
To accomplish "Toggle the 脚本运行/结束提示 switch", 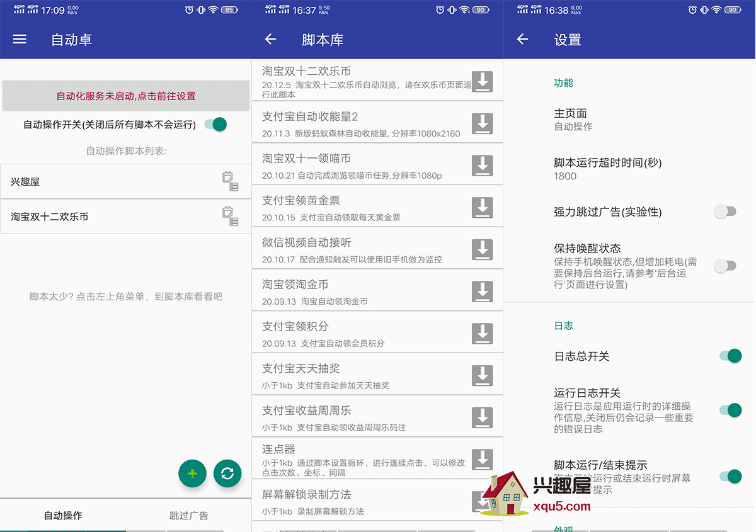I will [731, 477].
